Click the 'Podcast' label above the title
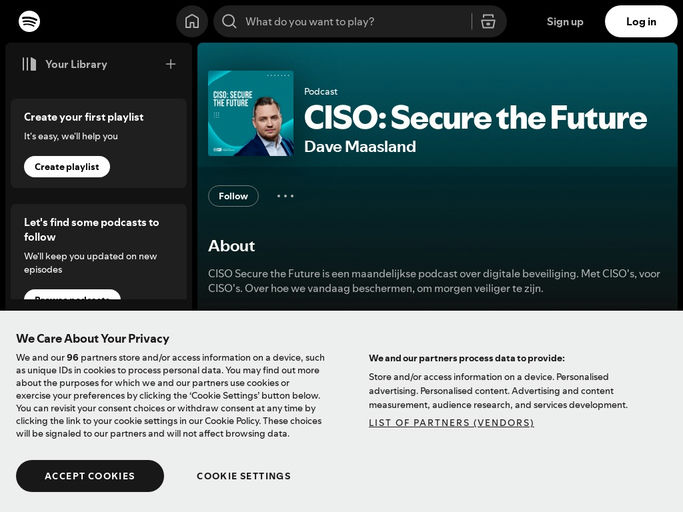 click(x=321, y=92)
